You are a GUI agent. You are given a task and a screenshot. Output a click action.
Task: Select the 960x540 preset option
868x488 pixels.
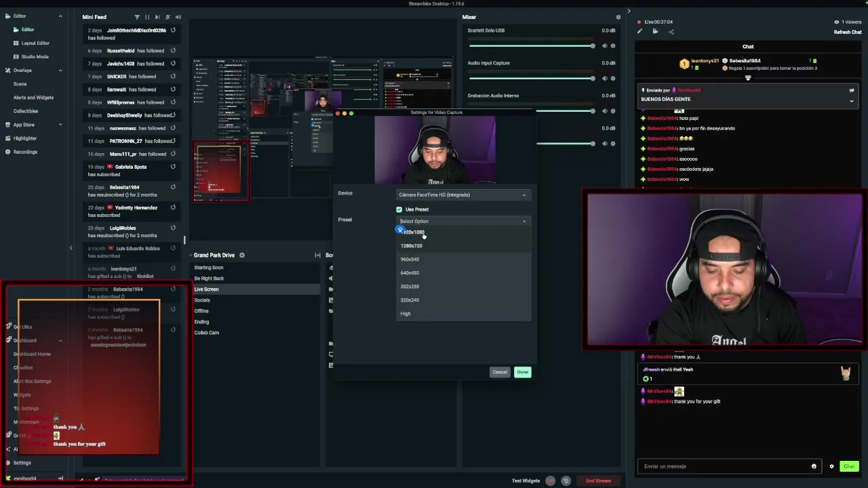click(x=463, y=260)
